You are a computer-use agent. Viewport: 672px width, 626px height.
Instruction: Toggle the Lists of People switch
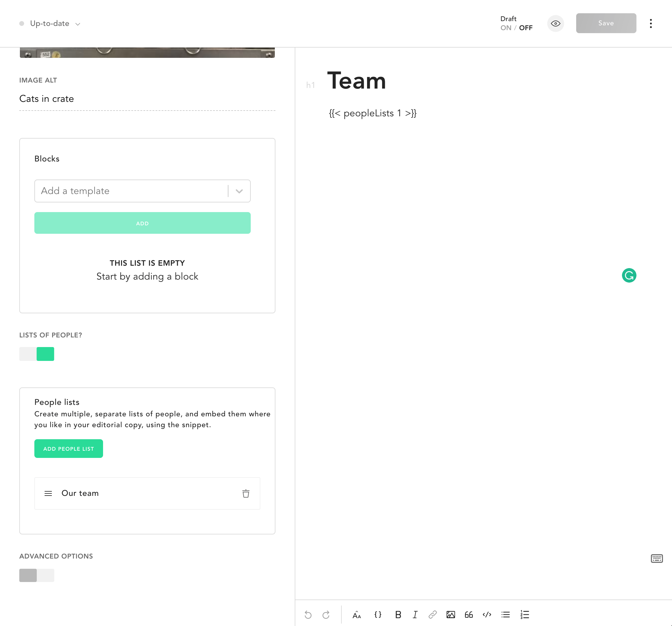pyautogui.click(x=36, y=354)
